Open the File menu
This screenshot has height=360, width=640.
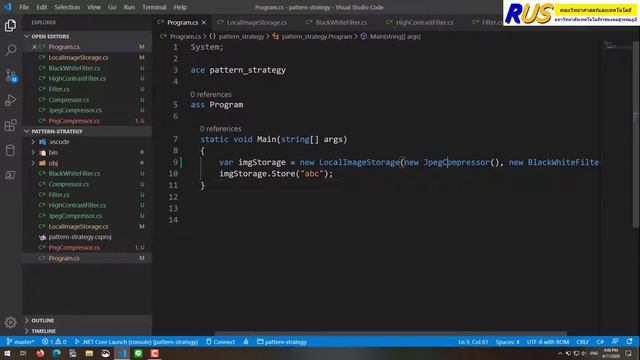24,7
